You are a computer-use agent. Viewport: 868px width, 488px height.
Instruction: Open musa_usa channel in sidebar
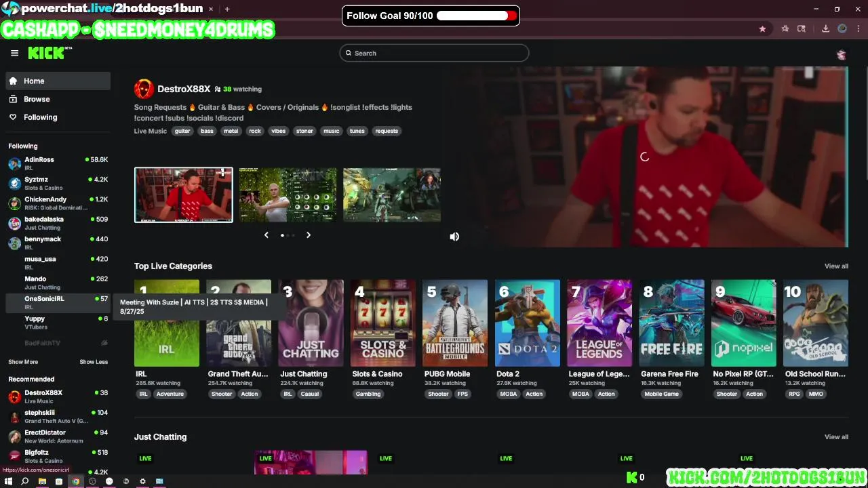click(58, 262)
